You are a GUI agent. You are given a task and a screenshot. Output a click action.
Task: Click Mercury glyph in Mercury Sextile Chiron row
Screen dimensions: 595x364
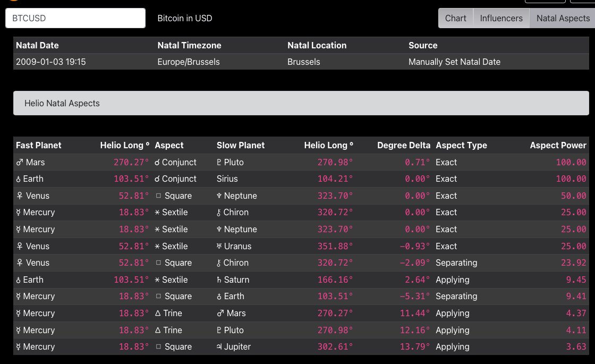tap(18, 213)
